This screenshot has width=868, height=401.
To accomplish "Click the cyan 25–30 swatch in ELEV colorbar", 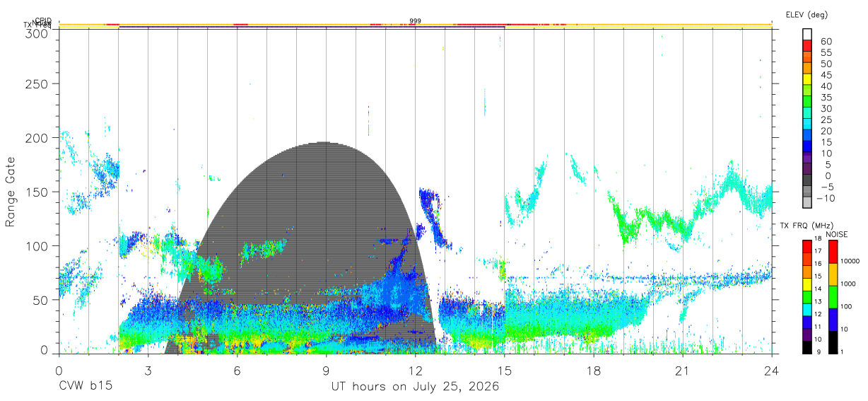I will (807, 112).
